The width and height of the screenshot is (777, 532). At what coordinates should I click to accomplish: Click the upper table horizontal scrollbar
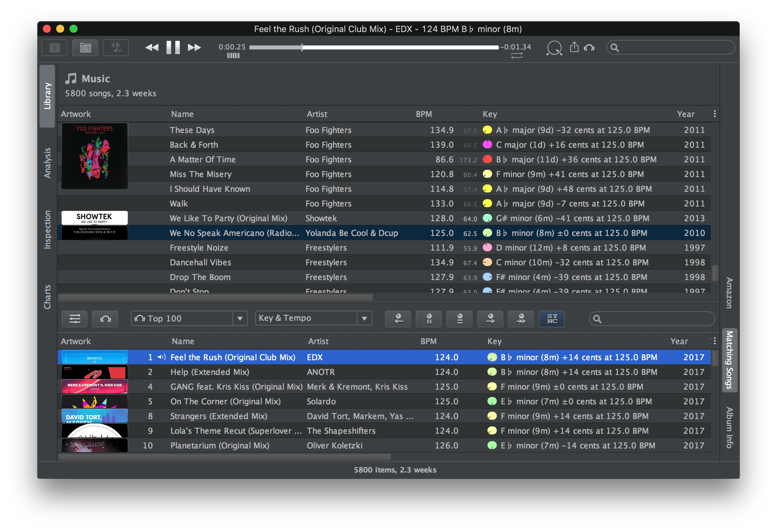216,297
